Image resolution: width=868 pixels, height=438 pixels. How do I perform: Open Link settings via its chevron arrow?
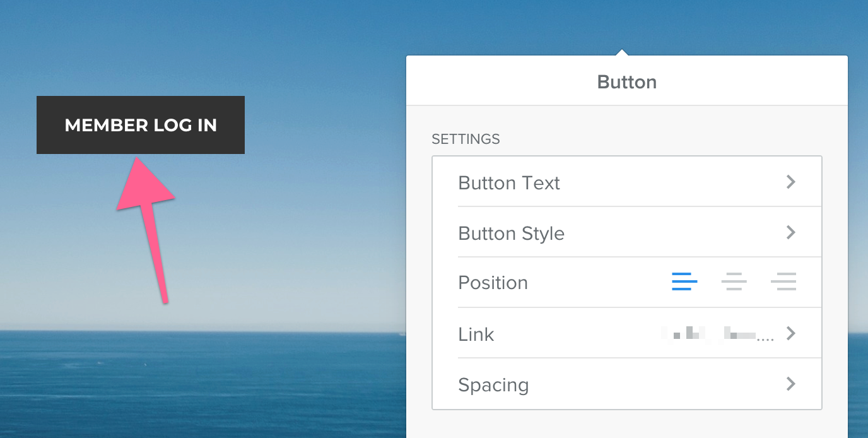coord(791,333)
